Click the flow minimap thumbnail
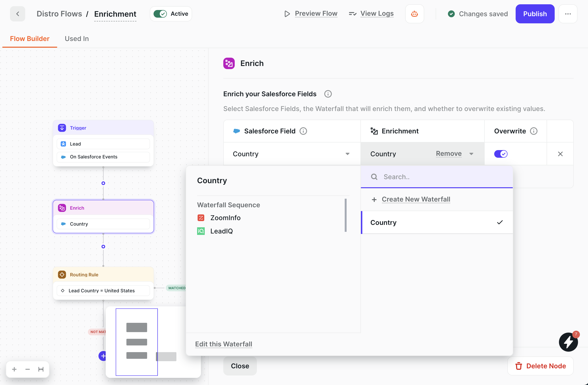Image resolution: width=588 pixels, height=385 pixels. tap(153, 342)
